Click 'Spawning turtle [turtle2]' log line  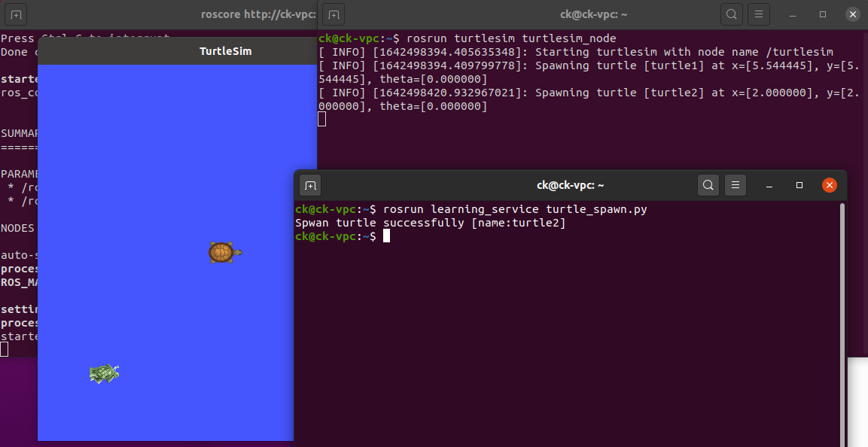(589, 99)
